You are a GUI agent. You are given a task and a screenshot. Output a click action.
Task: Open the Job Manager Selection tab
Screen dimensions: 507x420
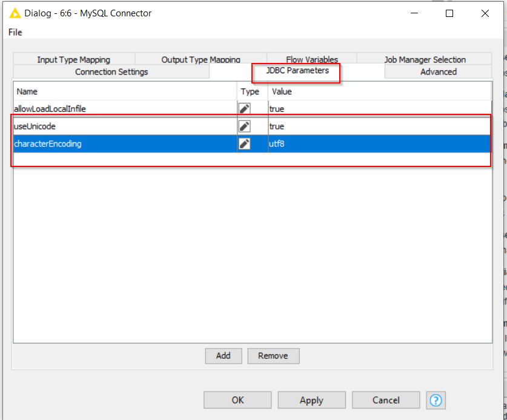[425, 59]
